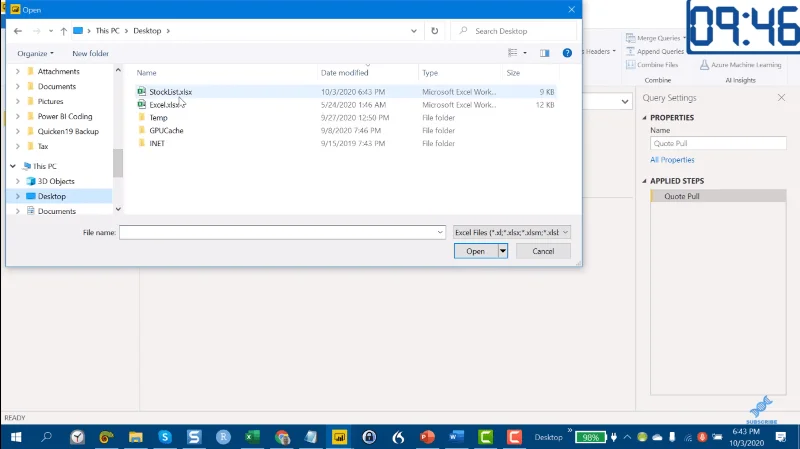Sort by Type column header

click(430, 73)
